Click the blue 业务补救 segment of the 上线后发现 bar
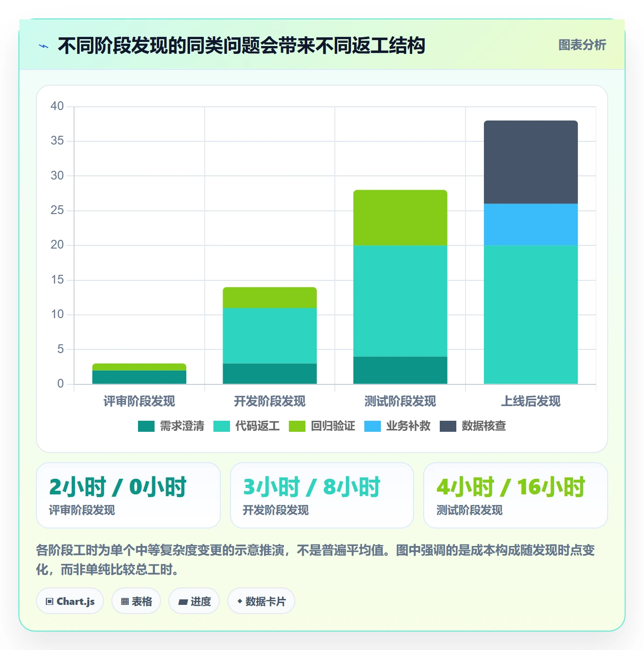 click(531, 225)
